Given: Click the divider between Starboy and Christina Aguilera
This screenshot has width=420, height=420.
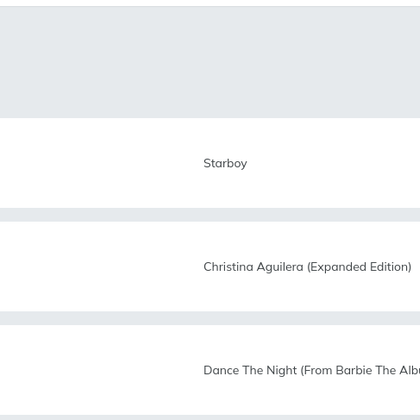Looking at the screenshot, I should pyautogui.click(x=210, y=215).
